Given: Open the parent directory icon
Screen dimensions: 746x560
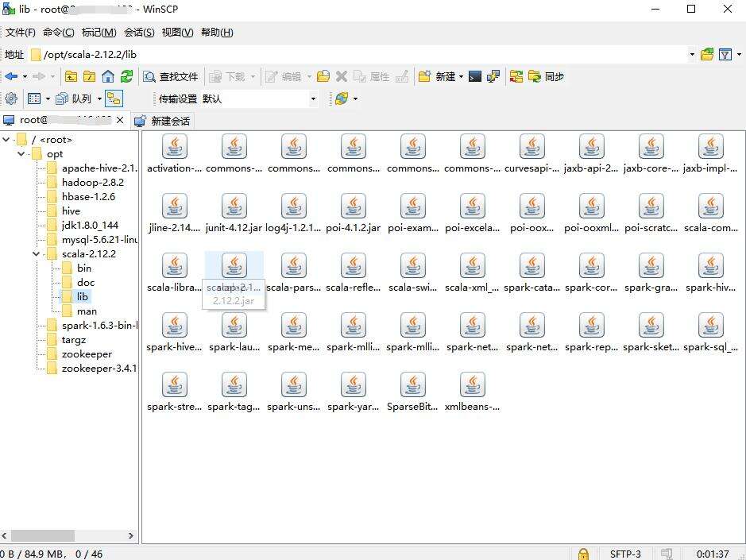Looking at the screenshot, I should [x=71, y=76].
